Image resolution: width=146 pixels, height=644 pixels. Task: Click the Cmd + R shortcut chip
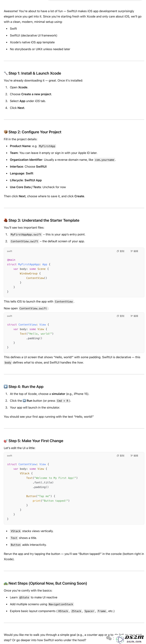pos(63,400)
